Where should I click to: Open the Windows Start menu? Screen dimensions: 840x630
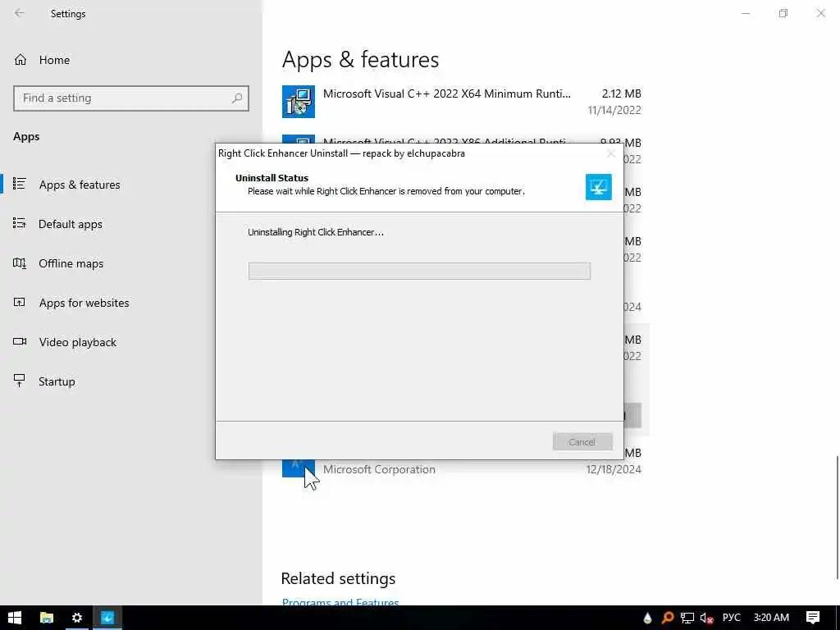point(15,618)
